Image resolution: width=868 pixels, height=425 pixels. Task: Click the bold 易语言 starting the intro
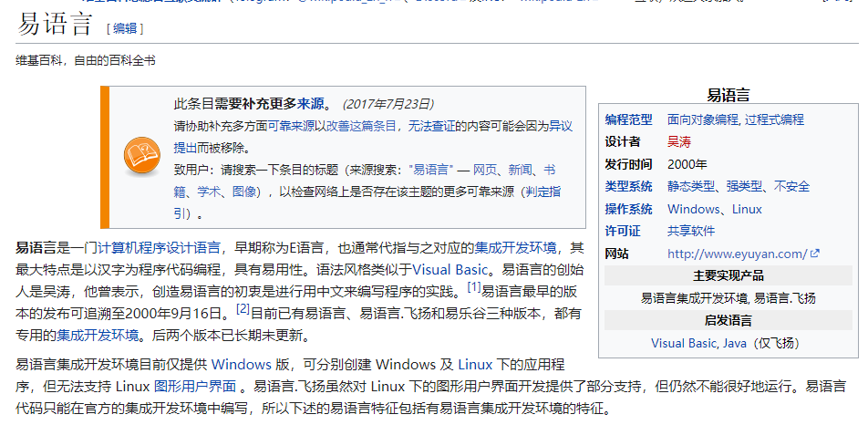pyautogui.click(x=36, y=247)
